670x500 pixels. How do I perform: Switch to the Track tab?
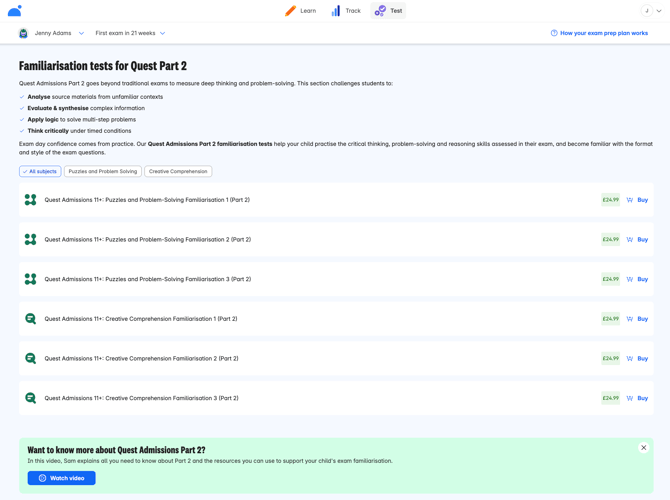(345, 11)
